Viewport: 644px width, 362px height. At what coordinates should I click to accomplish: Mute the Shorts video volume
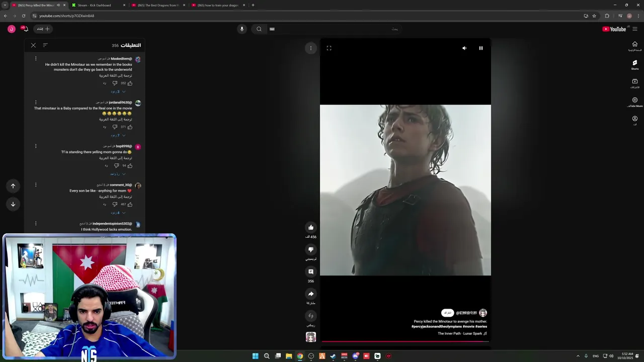point(464,48)
